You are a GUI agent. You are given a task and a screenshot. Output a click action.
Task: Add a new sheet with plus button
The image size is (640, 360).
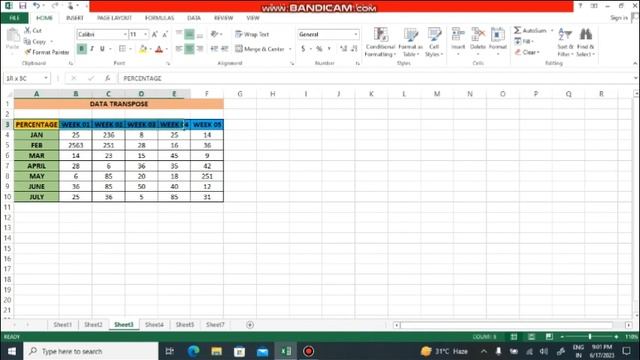click(250, 325)
